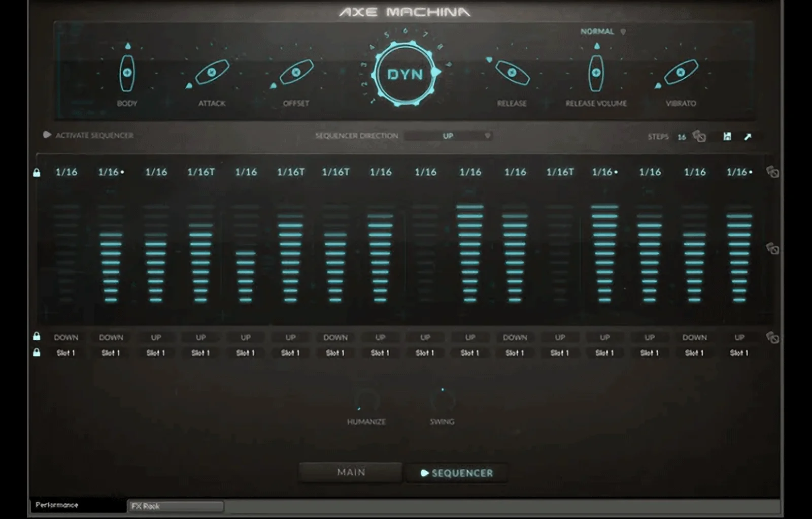Screen dimensions: 812x519
Task: Randomize velocity bars using the dice icon
Action: tap(772, 249)
